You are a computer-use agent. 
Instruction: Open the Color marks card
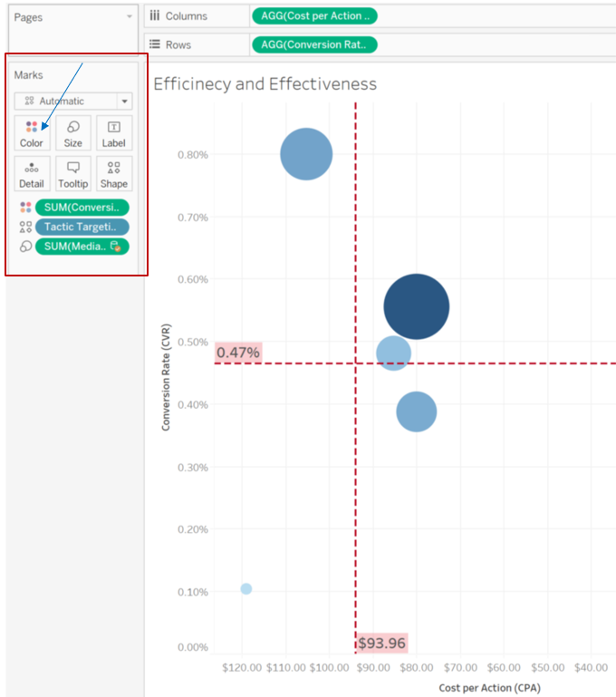click(32, 133)
